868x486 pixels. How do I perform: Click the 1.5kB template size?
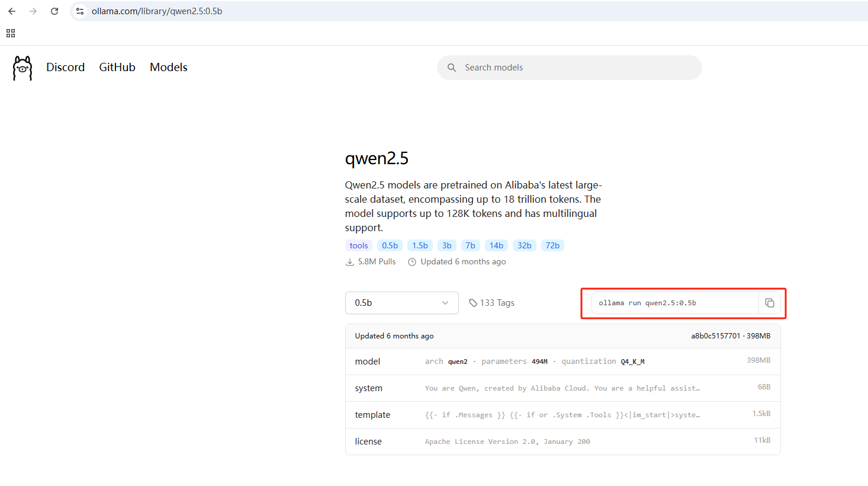761,414
